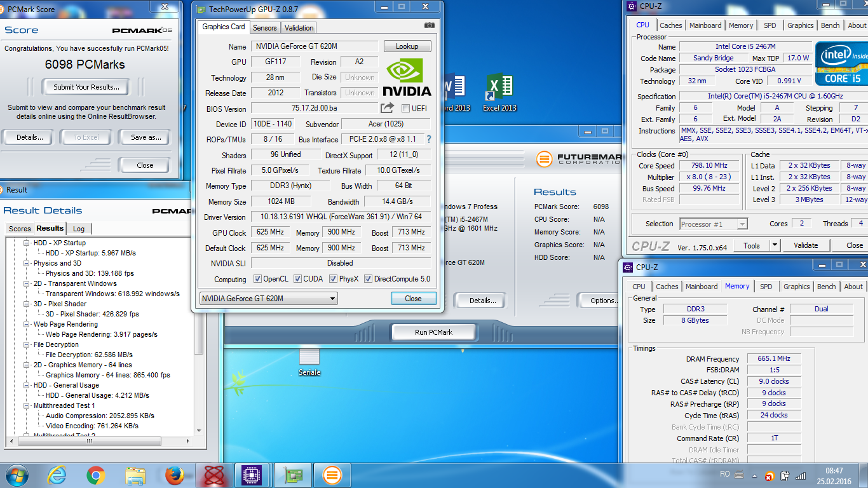Click the Intel Core i5 logo in CPU-Z
868x488 pixels.
click(x=841, y=64)
